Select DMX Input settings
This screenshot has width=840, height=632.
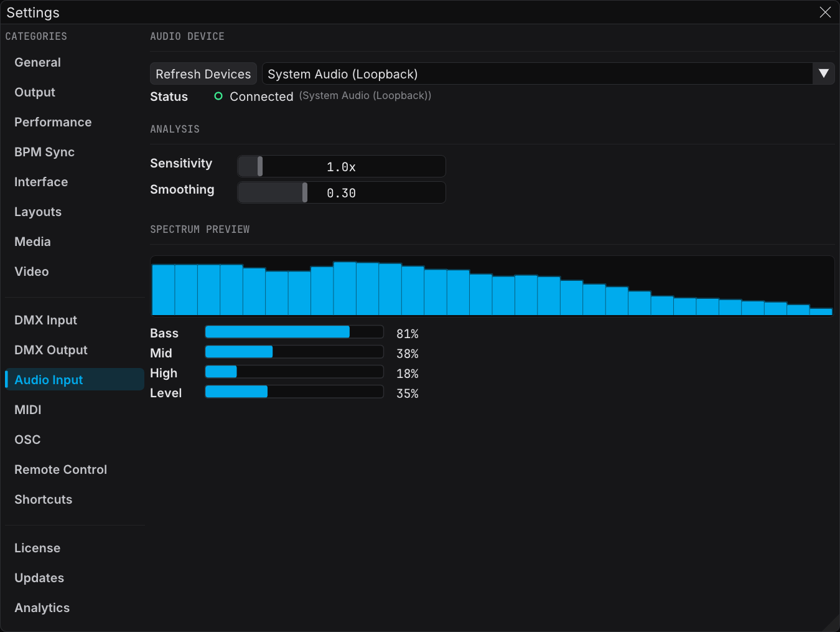coord(75,320)
